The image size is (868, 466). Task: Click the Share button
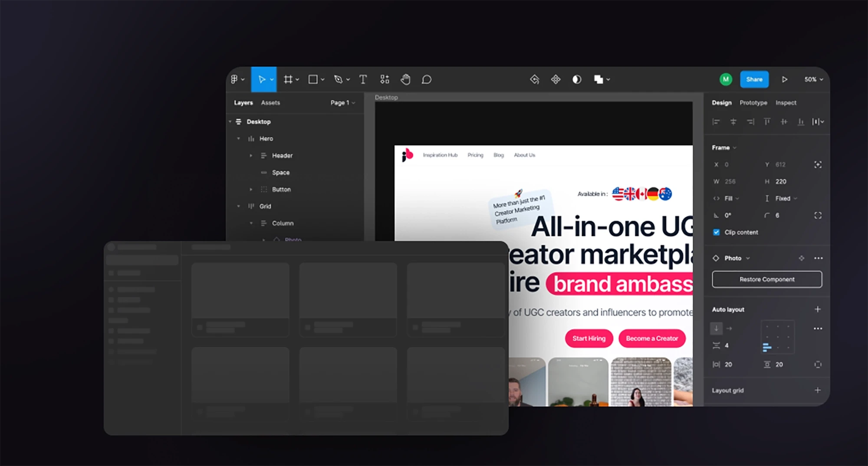tap(754, 79)
